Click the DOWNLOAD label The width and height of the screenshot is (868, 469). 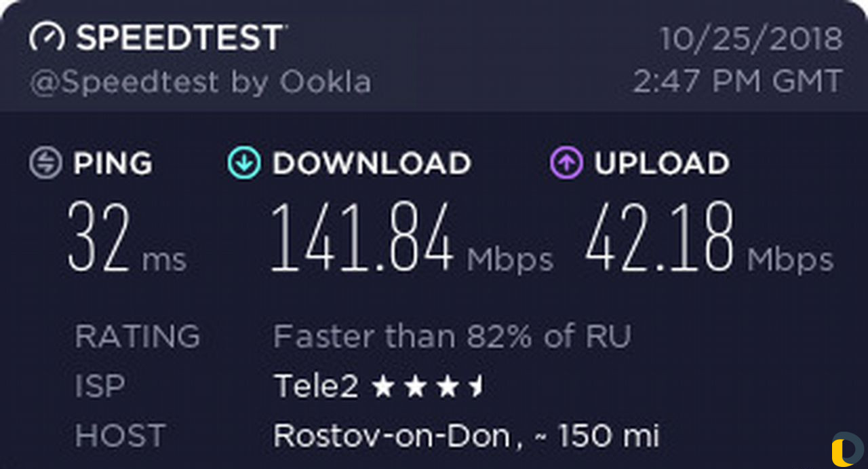click(372, 164)
